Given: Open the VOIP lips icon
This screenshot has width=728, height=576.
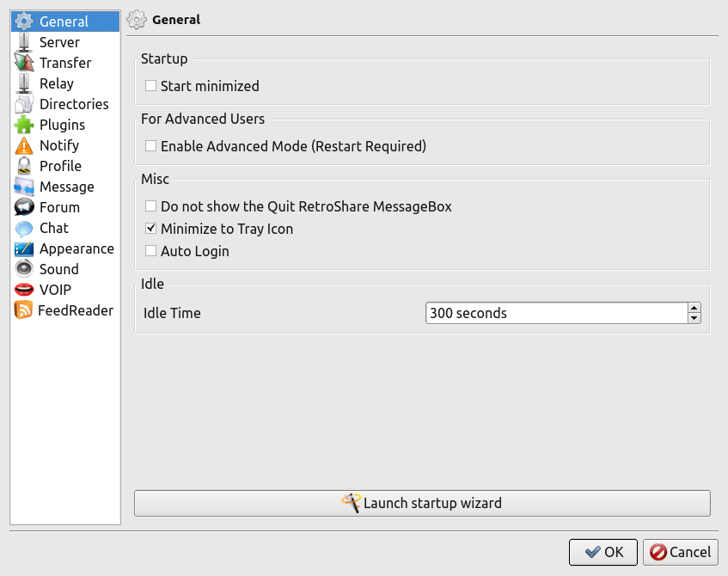Looking at the screenshot, I should [24, 290].
